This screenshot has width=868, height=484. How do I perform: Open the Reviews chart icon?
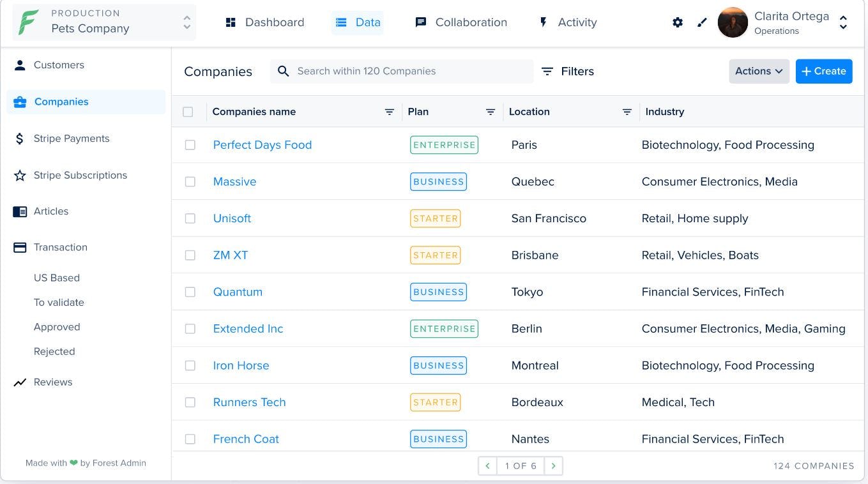20,382
